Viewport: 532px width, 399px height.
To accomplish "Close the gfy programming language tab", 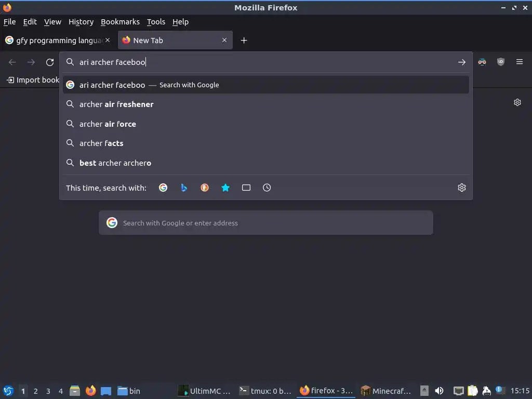I will click(x=108, y=40).
